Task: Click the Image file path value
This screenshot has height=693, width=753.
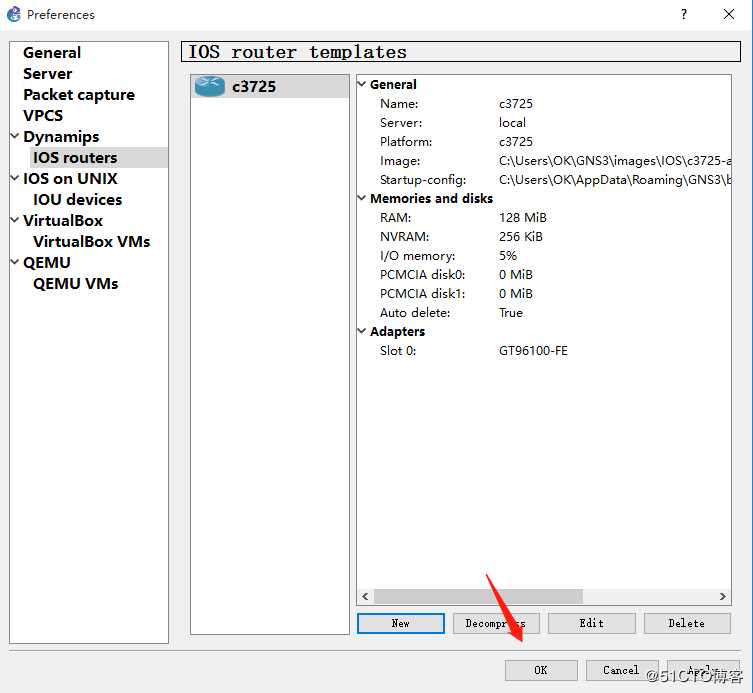Action: 615,160
